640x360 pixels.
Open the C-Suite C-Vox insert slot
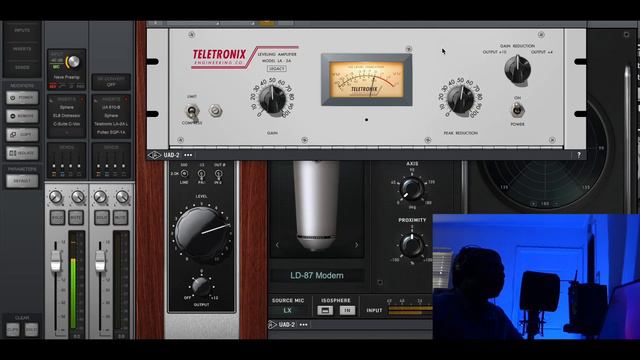[x=67, y=124]
